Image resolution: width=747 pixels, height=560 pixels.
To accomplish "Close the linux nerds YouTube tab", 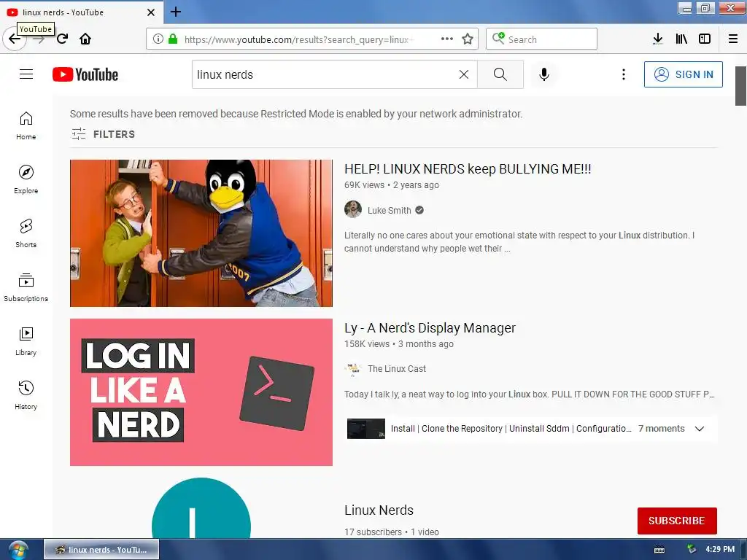I will pos(150,12).
